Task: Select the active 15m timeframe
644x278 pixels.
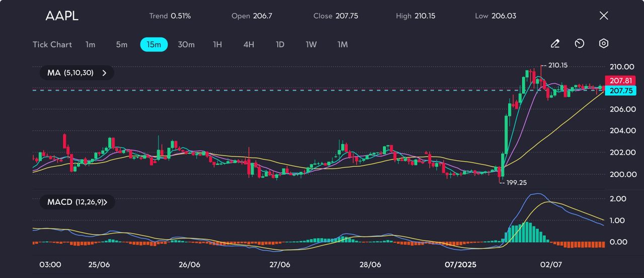Action: (153, 44)
